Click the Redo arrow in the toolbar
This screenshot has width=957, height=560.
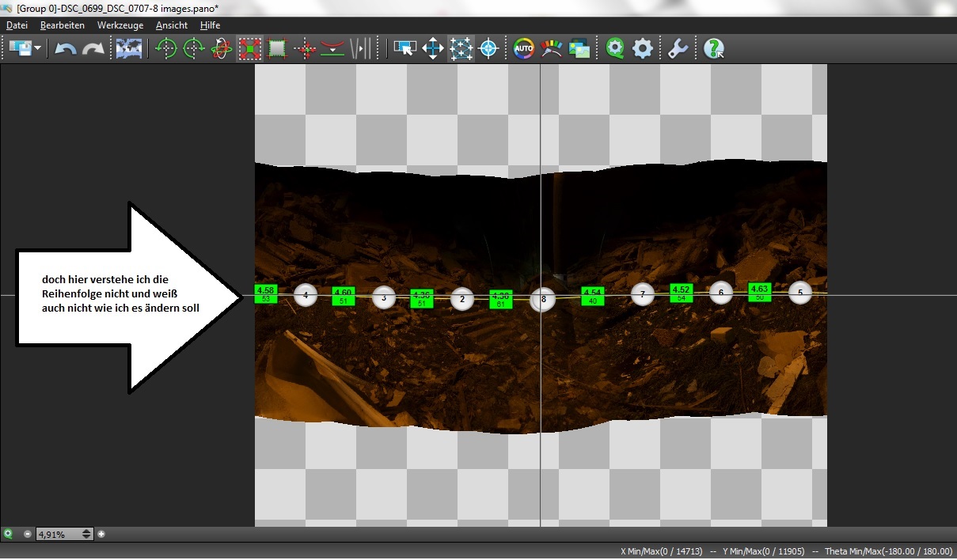pos(93,49)
